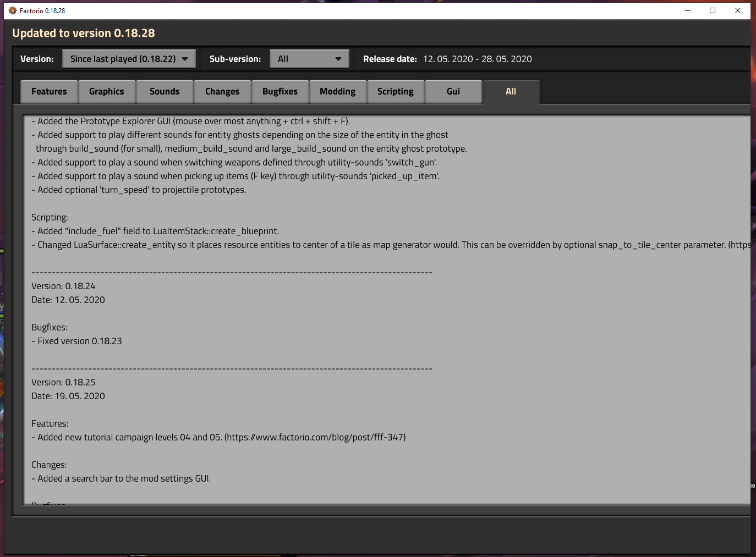Select the Sounds tab
This screenshot has width=756, height=557.
pyautogui.click(x=165, y=91)
